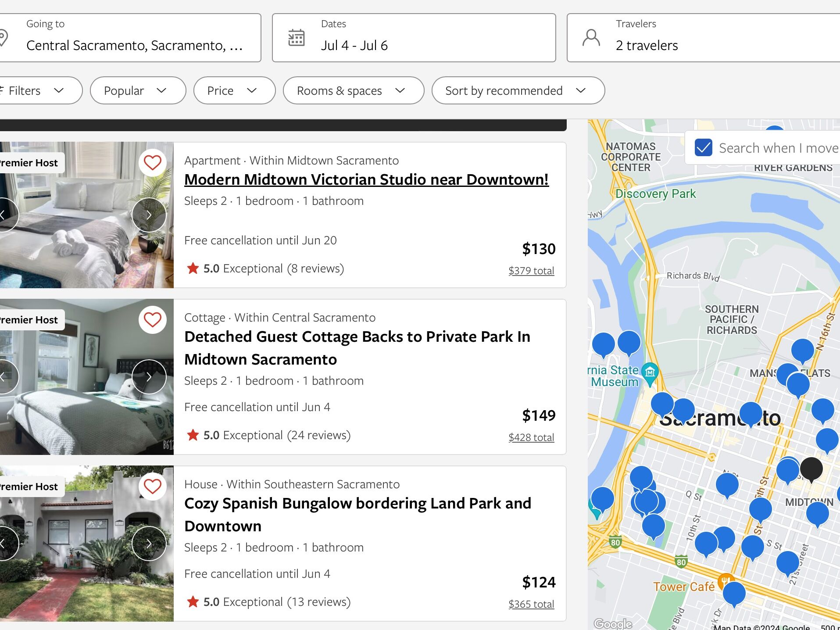Expand the Rooms & spaces dropdown
840x630 pixels.
click(x=354, y=90)
